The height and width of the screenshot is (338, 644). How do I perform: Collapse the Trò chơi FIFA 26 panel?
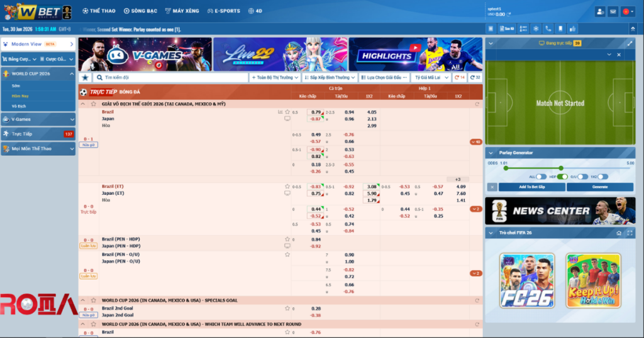(491, 233)
